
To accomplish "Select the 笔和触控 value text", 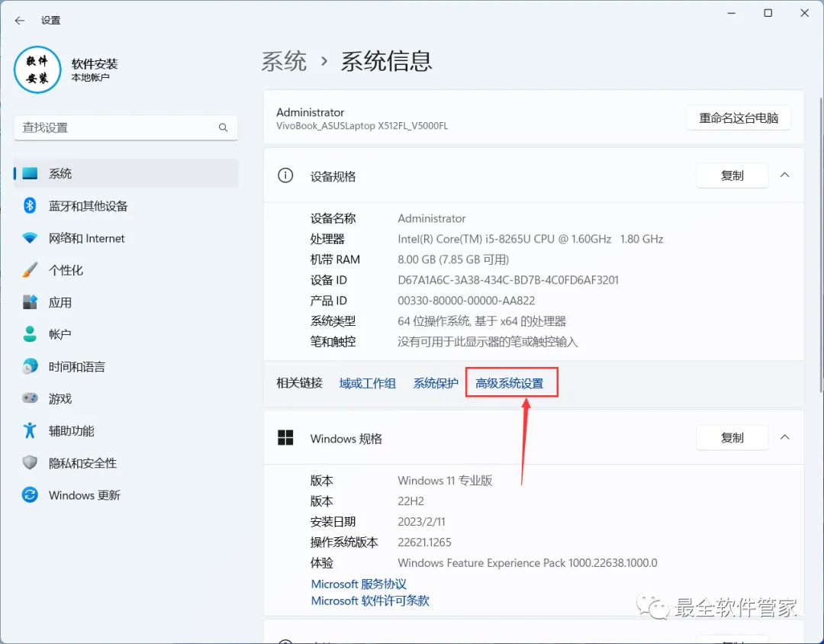I will pyautogui.click(x=488, y=342).
